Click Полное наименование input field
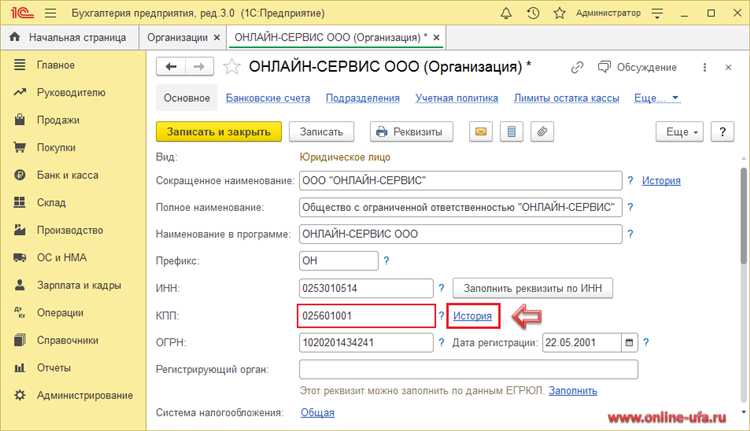 point(461,207)
